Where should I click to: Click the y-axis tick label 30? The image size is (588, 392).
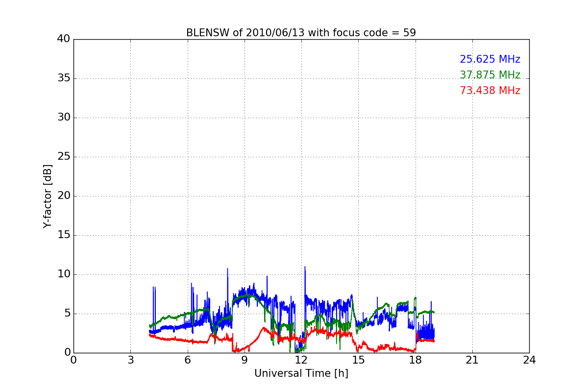(64, 118)
